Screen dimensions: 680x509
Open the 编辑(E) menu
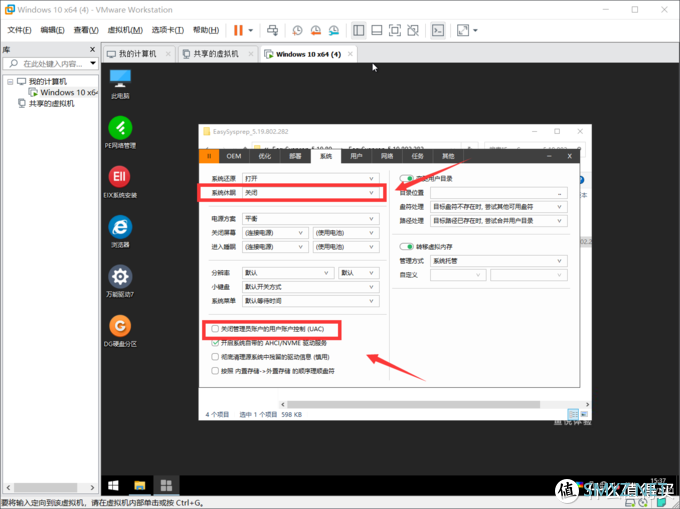click(52, 30)
